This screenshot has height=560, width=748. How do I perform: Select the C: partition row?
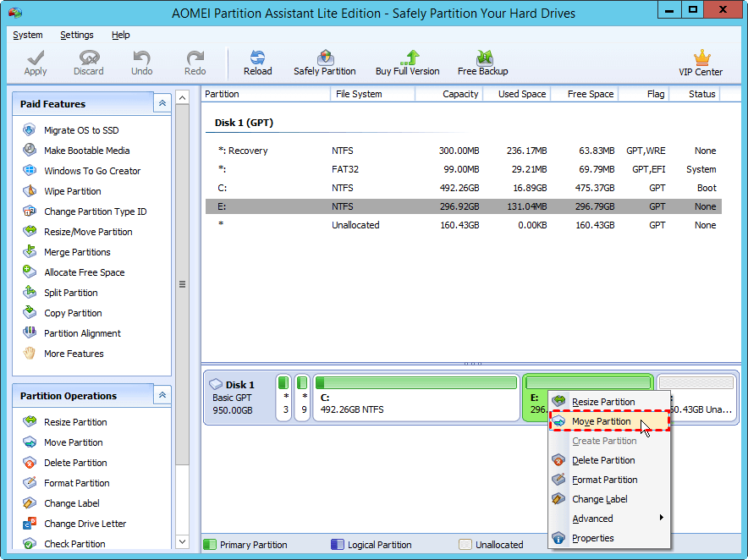point(464,188)
